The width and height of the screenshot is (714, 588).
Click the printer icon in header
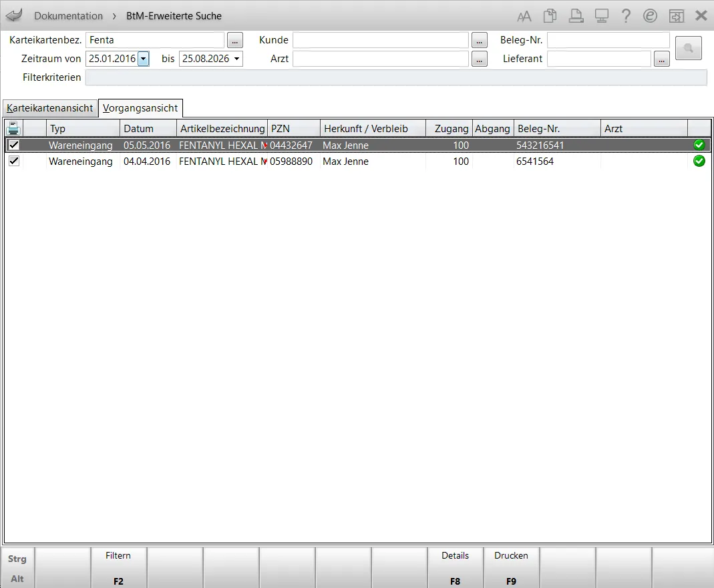tap(576, 16)
